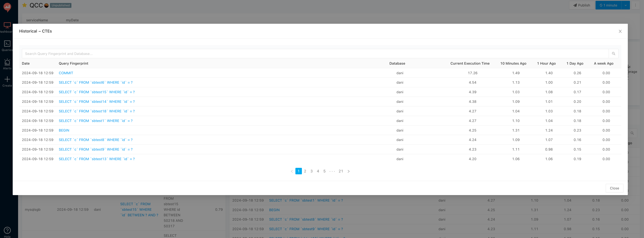Open the sbtest14 SELECT query link
Screen dimensions: 644x238
(x=97, y=102)
